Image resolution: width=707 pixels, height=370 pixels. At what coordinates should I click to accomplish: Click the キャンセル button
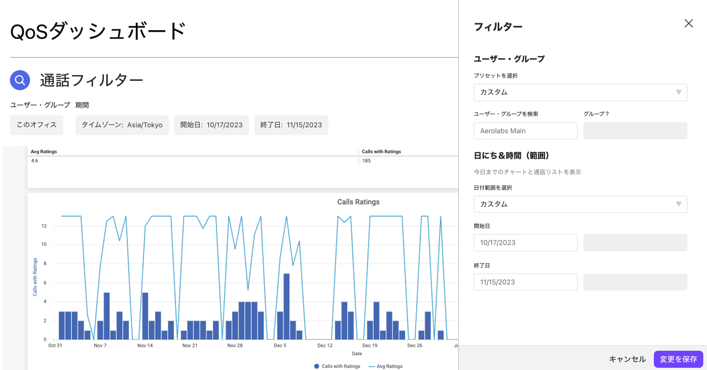[627, 359]
